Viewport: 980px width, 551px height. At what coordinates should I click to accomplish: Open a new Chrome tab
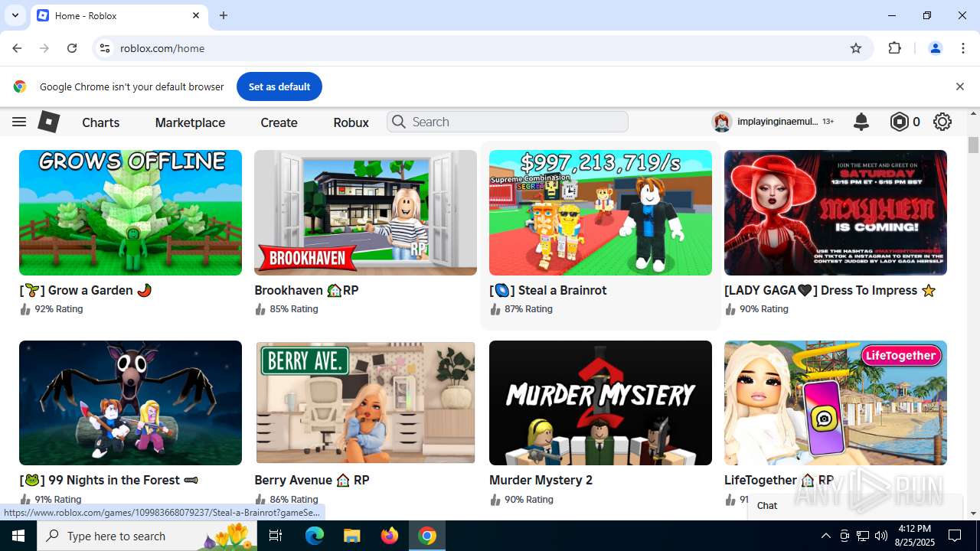click(x=224, y=15)
